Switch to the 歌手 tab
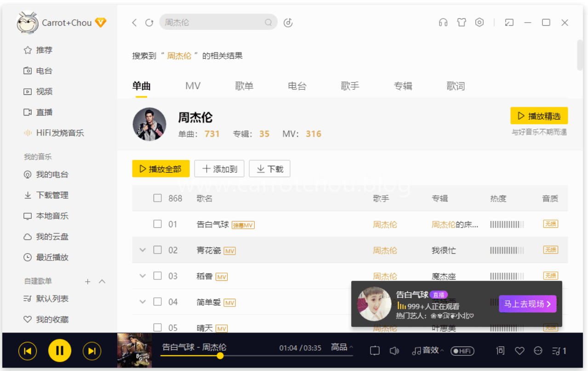588x371 pixels. tap(350, 86)
